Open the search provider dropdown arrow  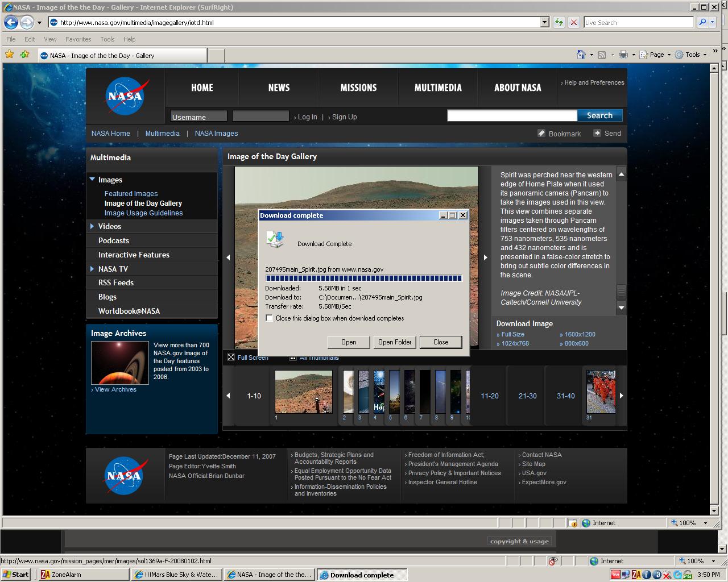coord(713,23)
